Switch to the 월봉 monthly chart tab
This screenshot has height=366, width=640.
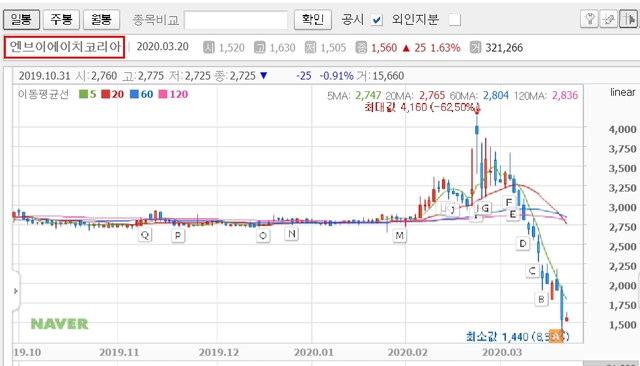coord(101,20)
